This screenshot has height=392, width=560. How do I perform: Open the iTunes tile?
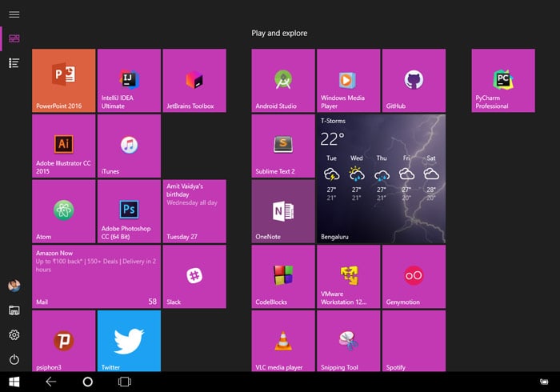click(129, 146)
